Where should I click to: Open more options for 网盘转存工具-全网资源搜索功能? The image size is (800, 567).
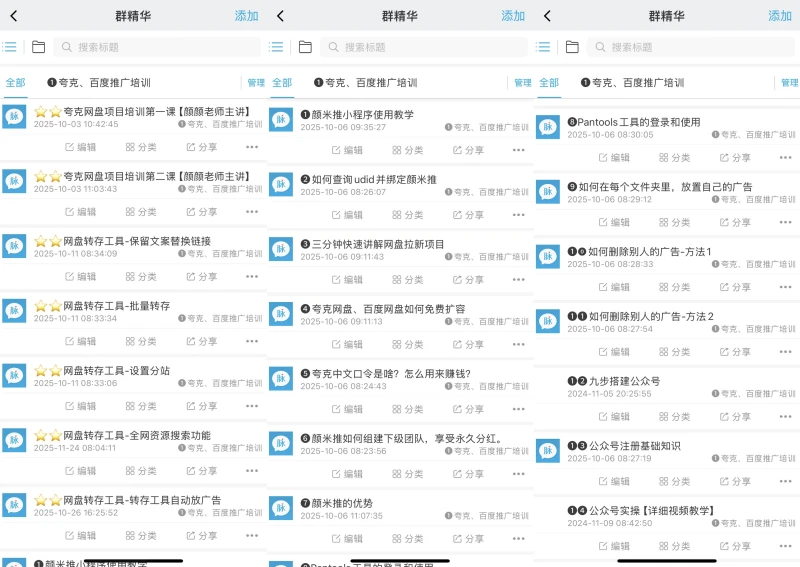click(252, 470)
